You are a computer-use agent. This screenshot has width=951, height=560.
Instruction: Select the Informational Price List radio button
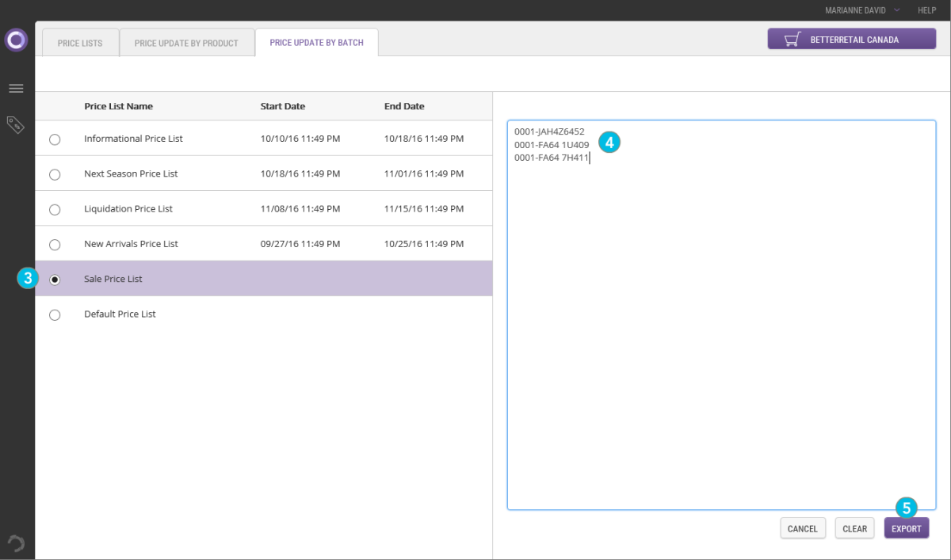coord(55,139)
